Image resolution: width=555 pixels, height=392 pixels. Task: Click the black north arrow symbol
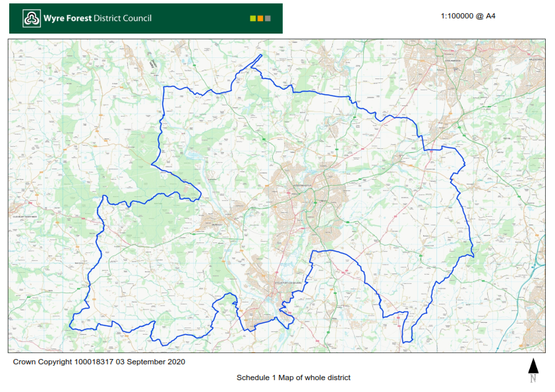pyautogui.click(x=533, y=366)
